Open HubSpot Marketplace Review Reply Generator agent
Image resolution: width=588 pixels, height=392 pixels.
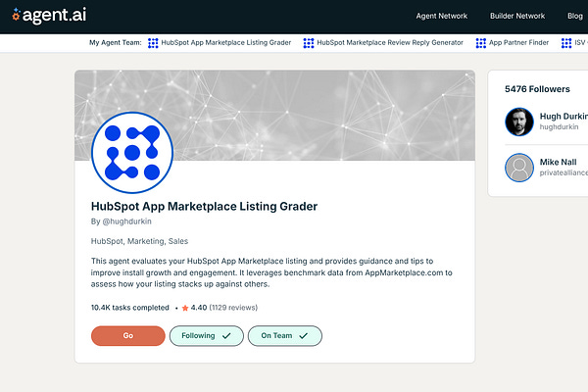pos(390,43)
